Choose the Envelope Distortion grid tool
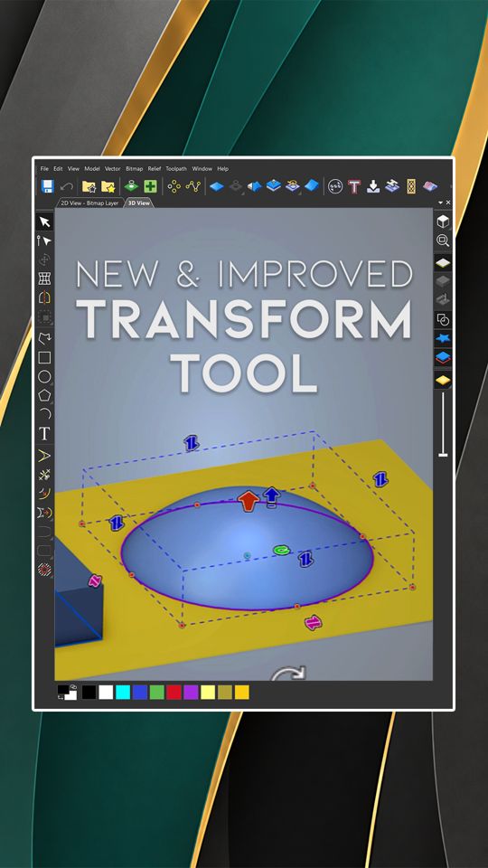Image resolution: width=488 pixels, height=868 pixels. click(x=44, y=278)
